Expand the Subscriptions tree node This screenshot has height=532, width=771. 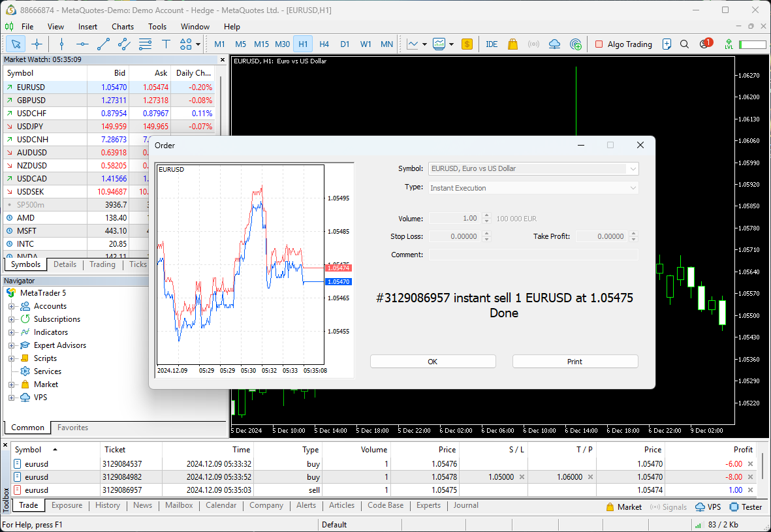coord(11,319)
